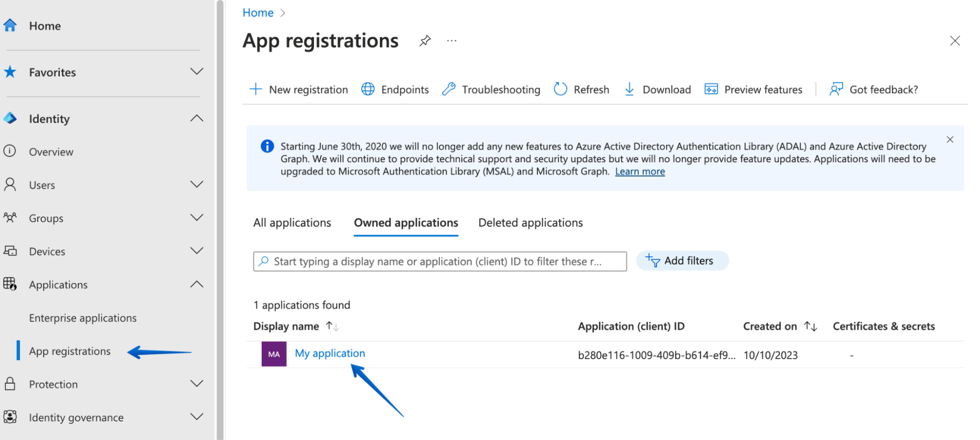Select the Owned applications tab

(x=406, y=223)
